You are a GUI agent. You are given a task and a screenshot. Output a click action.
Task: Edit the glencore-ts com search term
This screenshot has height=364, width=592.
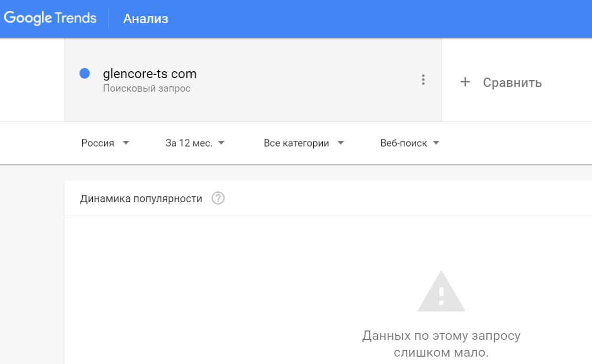tap(150, 74)
